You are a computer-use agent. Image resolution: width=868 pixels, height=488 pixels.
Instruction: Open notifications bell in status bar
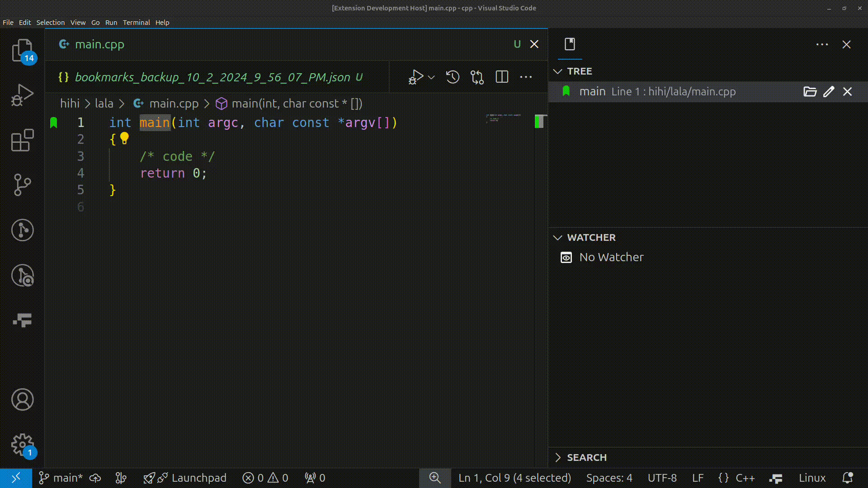pyautogui.click(x=848, y=478)
